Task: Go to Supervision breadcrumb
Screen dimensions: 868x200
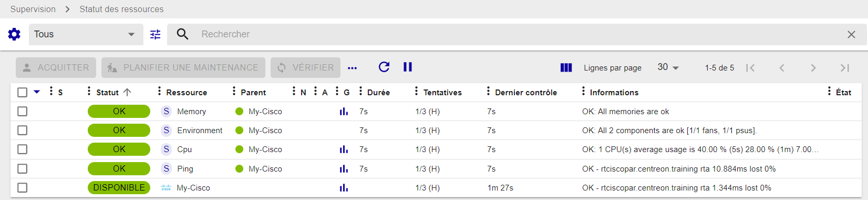Action: pos(33,9)
